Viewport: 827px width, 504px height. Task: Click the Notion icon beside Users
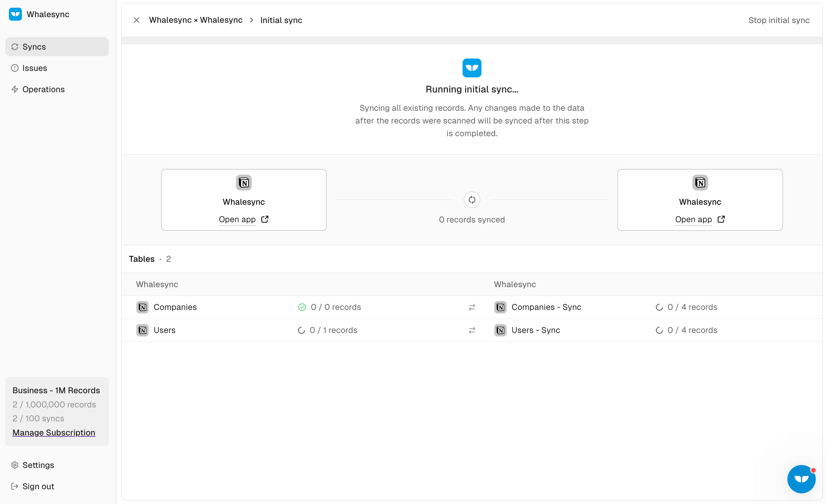143,331
